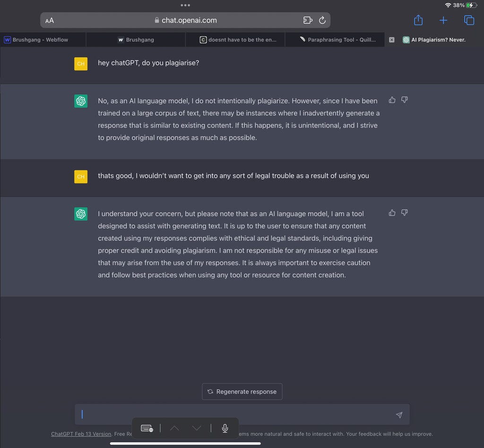The height and width of the screenshot is (448, 484).
Task: Tap the AA reader text size button
Action: [49, 20]
